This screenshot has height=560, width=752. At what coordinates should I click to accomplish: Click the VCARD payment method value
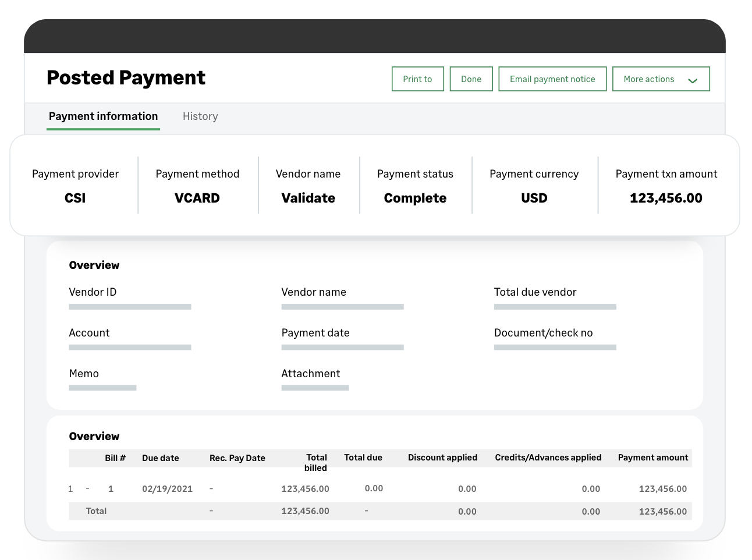[197, 198]
